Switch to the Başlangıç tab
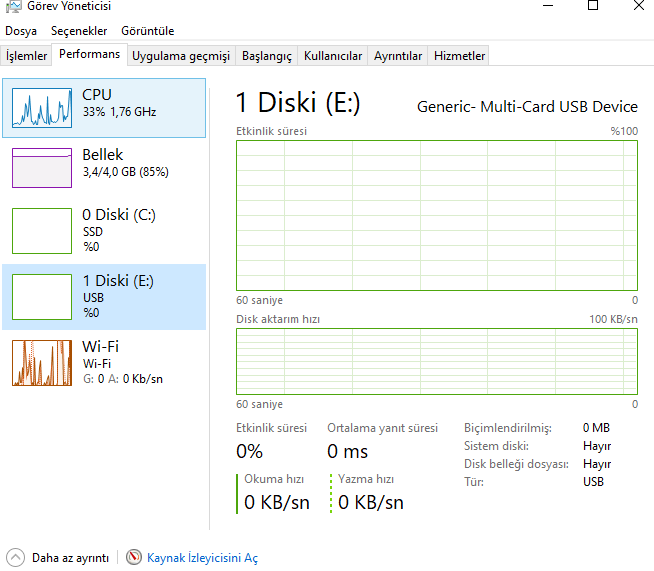The width and height of the screenshot is (654, 571). (x=267, y=56)
